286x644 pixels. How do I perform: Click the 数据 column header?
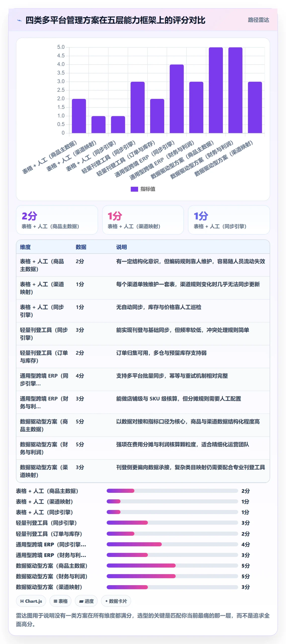81,247
